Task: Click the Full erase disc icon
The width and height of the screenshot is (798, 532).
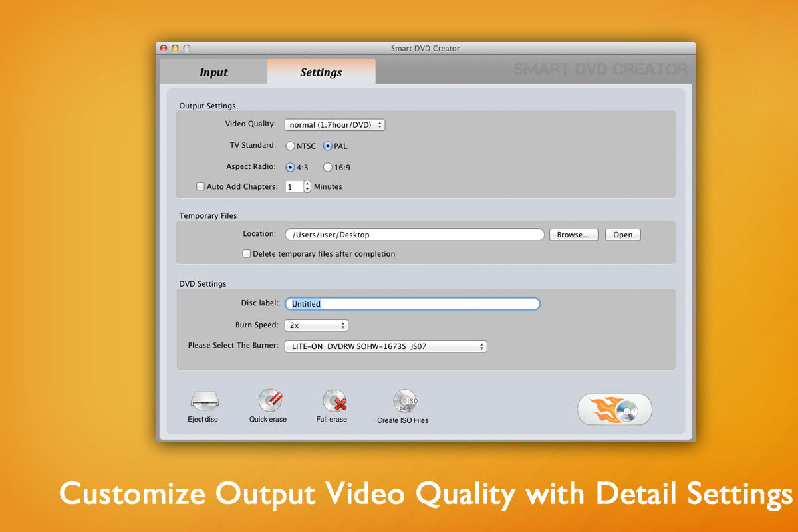Action: 334,401
